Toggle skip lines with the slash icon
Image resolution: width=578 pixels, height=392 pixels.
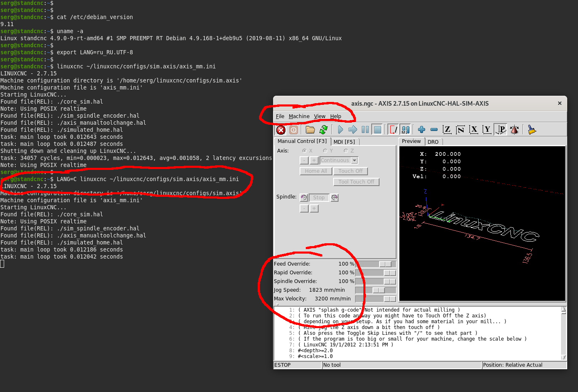click(x=393, y=130)
